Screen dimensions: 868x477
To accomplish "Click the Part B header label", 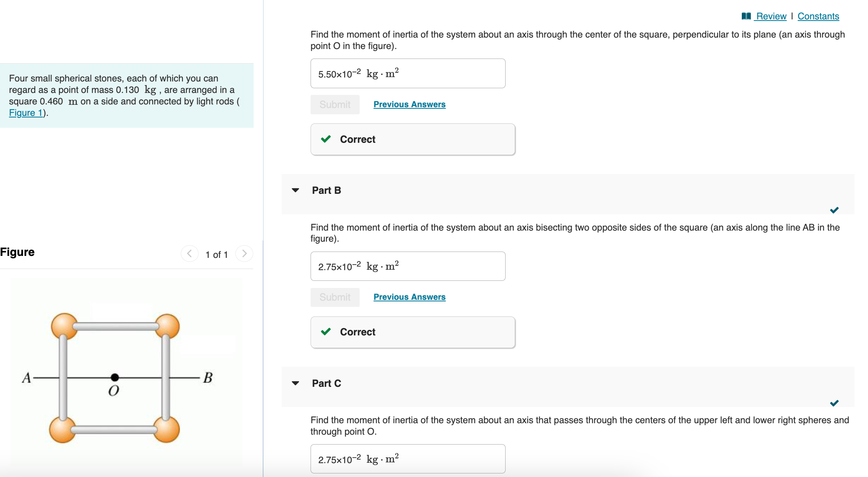I will click(326, 190).
